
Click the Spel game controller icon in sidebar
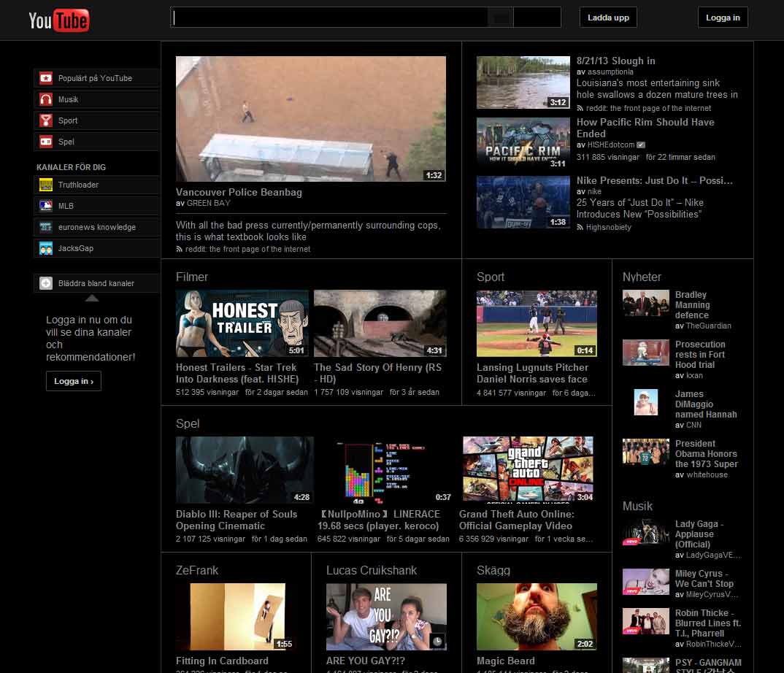(45, 141)
